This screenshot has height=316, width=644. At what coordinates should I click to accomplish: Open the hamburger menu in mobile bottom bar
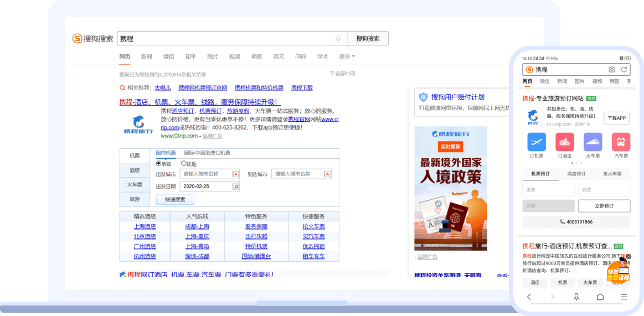point(624,297)
